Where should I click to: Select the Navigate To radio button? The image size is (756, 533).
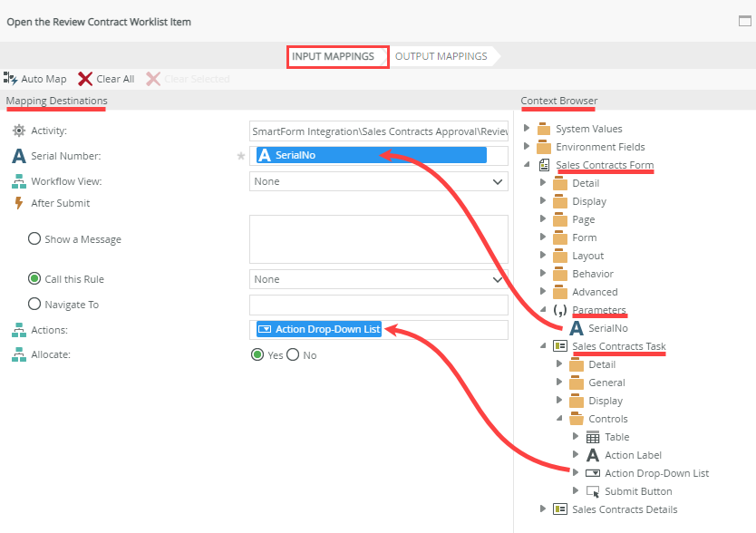click(34, 304)
